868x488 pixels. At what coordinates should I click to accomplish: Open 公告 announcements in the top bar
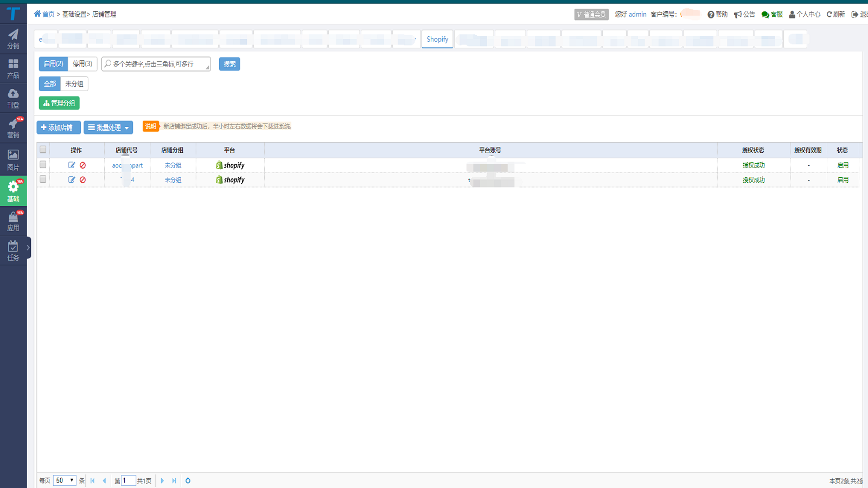(744, 15)
